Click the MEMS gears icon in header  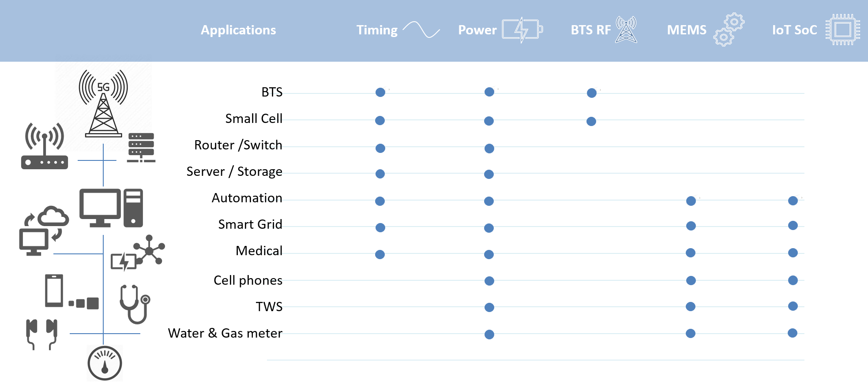[x=729, y=30]
